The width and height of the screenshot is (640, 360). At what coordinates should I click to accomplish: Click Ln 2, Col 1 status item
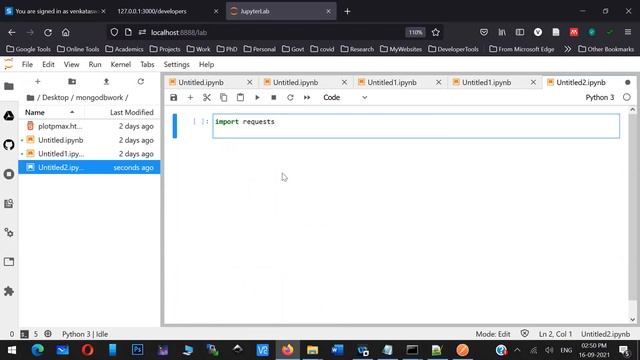pos(555,334)
